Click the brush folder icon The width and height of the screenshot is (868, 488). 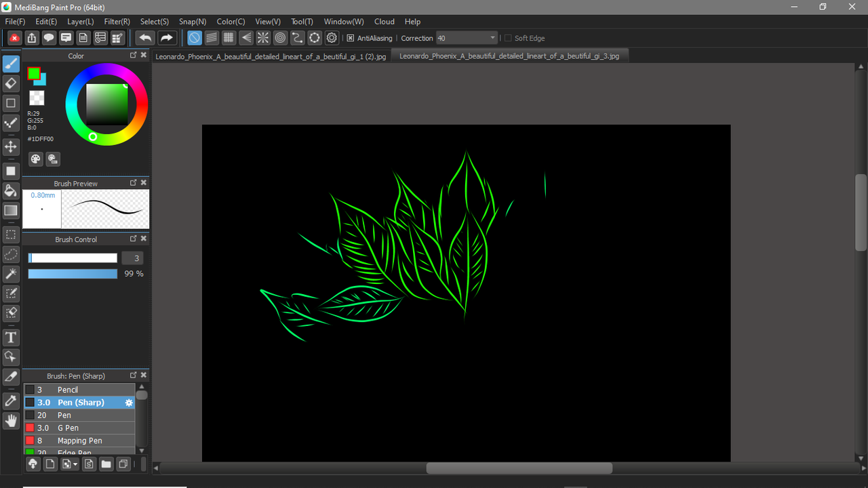(x=106, y=464)
